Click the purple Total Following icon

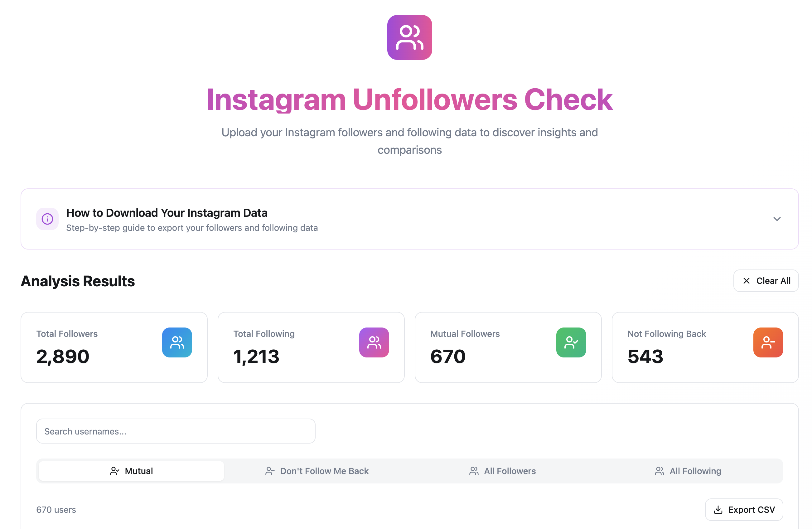pyautogui.click(x=374, y=342)
